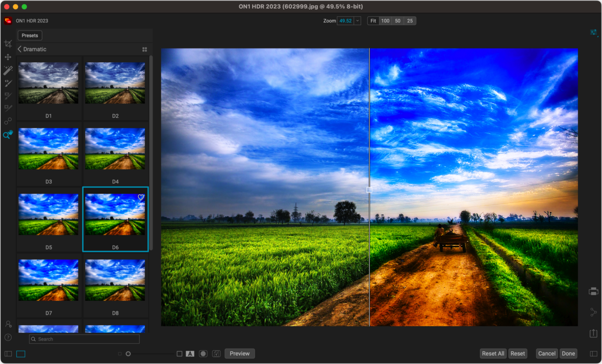Select the Move/Transform tool
602x364 pixels.
pos(8,57)
